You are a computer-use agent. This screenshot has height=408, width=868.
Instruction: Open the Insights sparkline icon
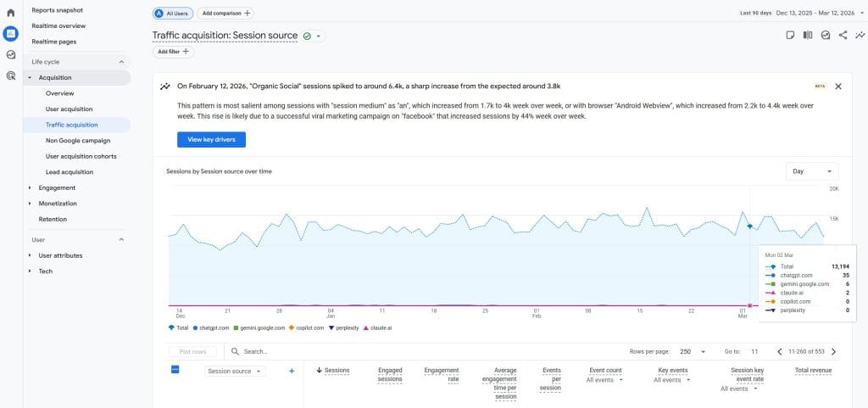(x=860, y=35)
